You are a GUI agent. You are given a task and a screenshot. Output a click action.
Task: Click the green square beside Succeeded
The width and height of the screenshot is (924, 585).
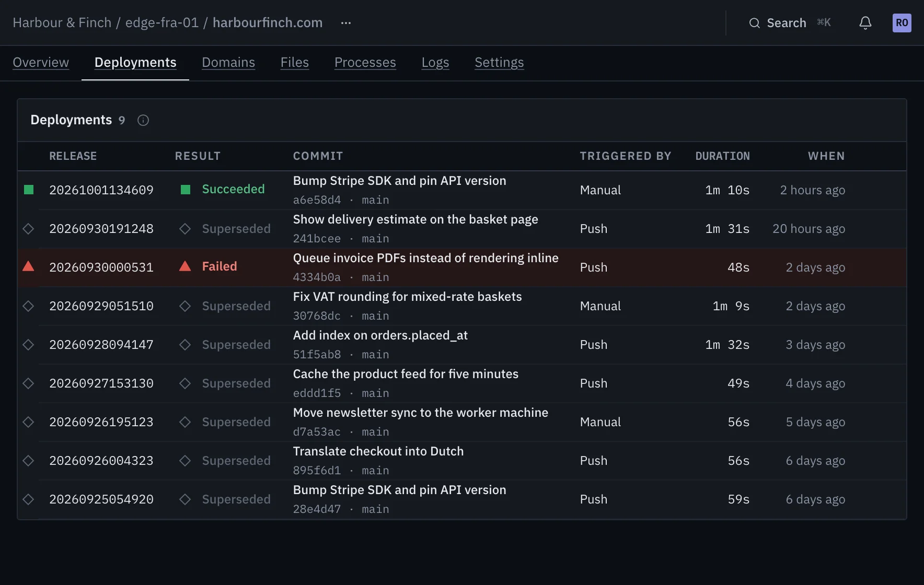pyautogui.click(x=186, y=190)
